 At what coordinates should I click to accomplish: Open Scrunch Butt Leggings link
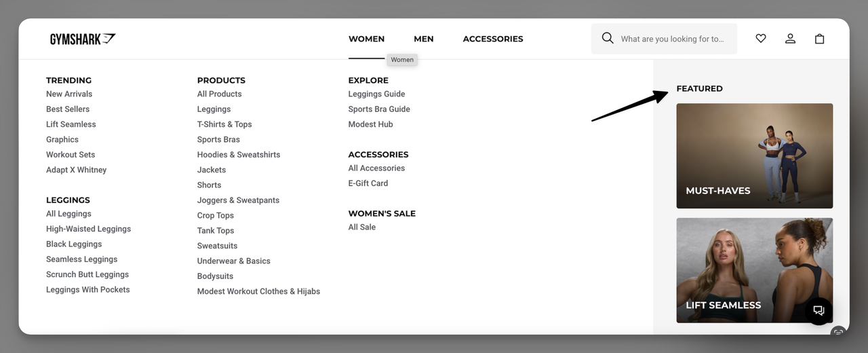(87, 274)
